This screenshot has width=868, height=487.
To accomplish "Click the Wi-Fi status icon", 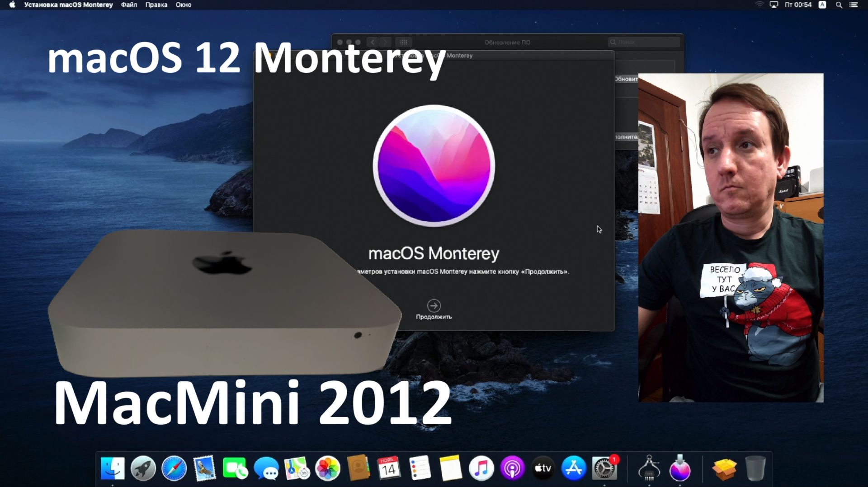I will (759, 5).
